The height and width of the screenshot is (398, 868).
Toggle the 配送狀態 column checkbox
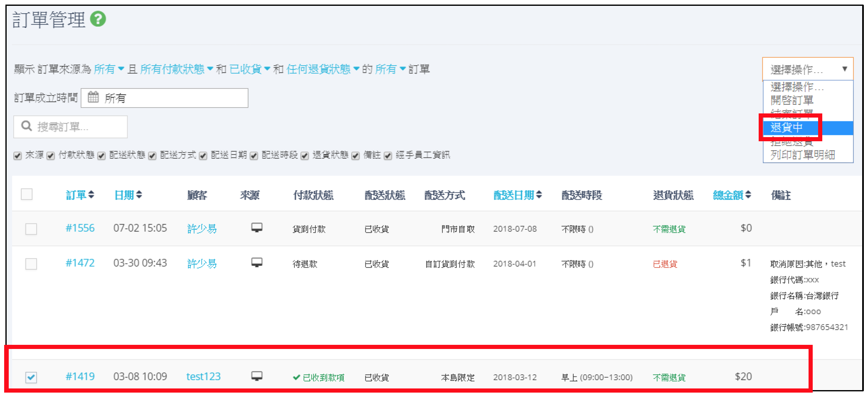pyautogui.click(x=101, y=156)
